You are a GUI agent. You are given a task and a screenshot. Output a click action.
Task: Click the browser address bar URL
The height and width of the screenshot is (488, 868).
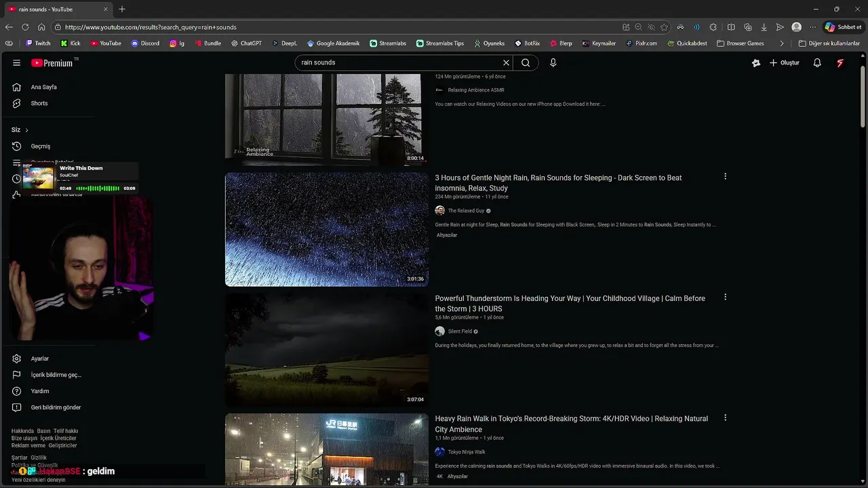pyautogui.click(x=151, y=27)
